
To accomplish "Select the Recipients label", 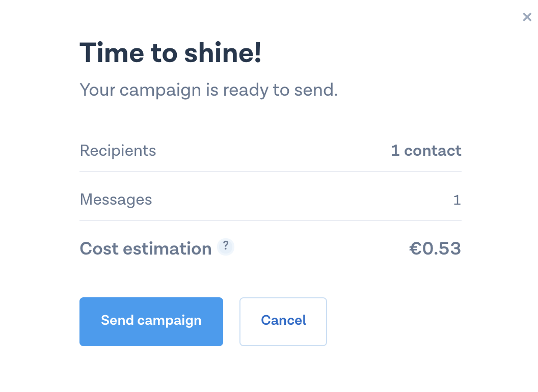I will pos(118,151).
